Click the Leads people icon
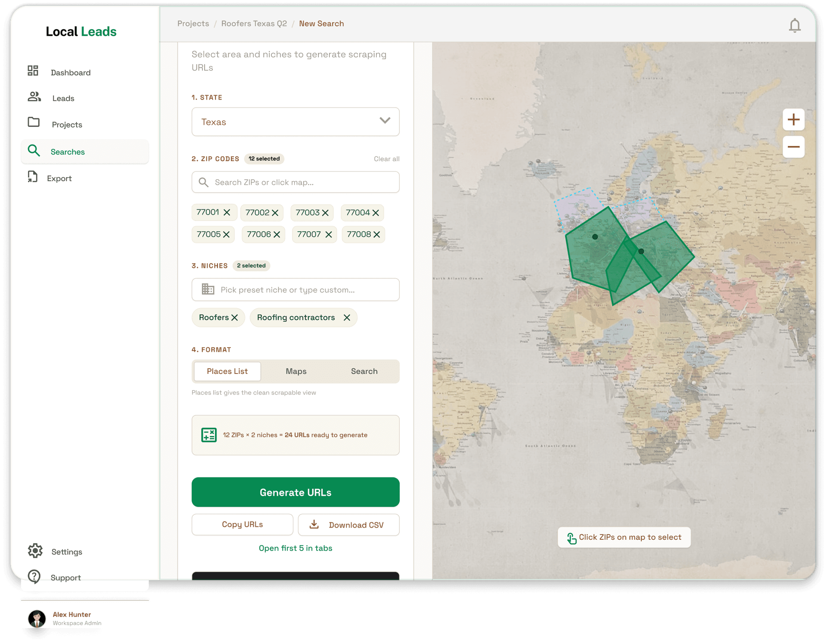Viewport: 827px width, 644px height. coord(34,97)
